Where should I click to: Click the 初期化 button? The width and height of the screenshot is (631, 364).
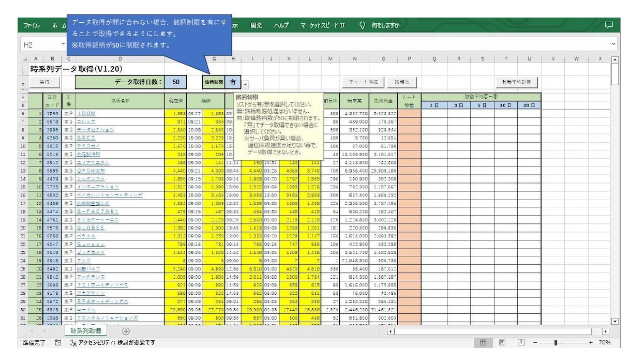pos(402,82)
